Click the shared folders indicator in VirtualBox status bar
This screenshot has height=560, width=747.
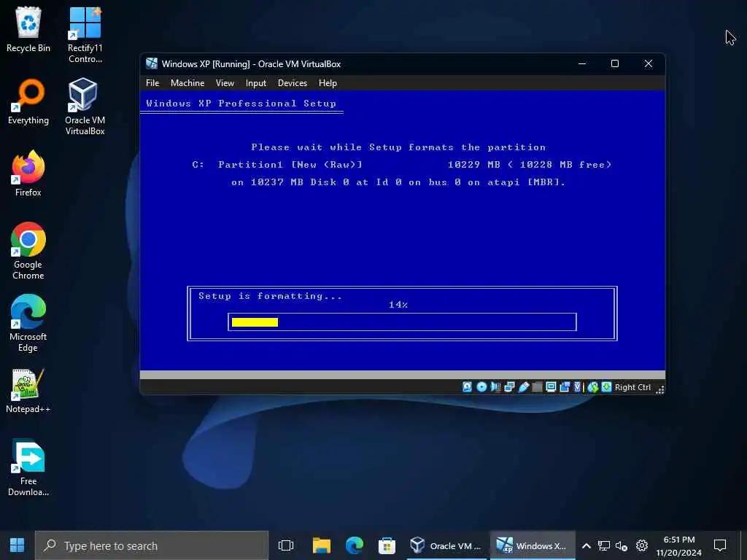click(x=537, y=387)
